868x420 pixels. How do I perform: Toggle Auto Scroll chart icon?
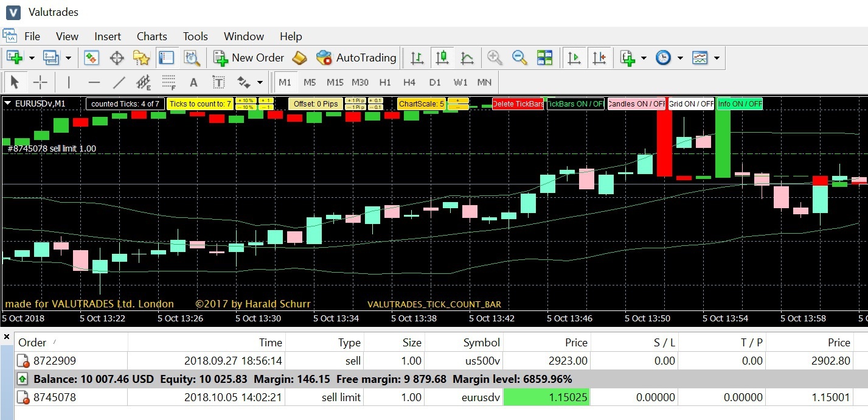[574, 58]
